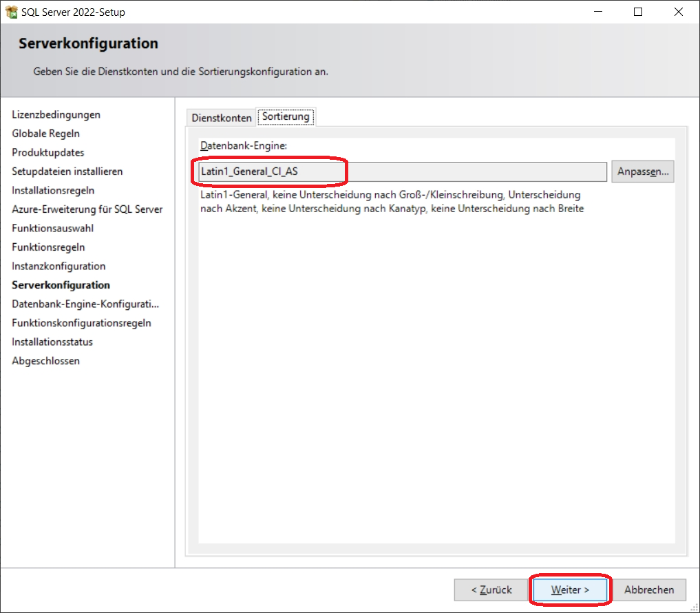Go back with the Zurück button
The width and height of the screenshot is (700, 613).
[491, 590]
